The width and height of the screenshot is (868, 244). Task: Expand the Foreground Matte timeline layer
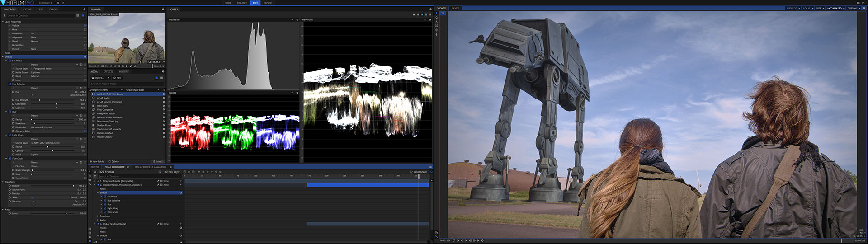click(94, 181)
